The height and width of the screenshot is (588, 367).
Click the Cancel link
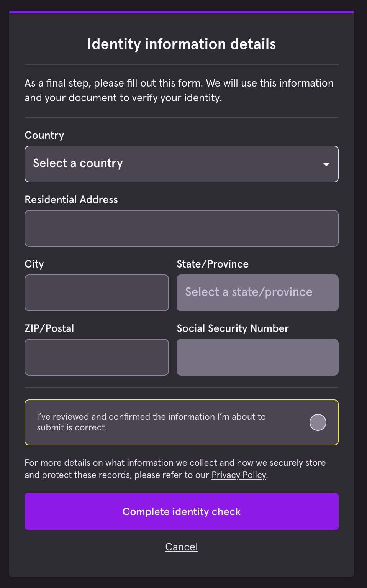pyautogui.click(x=182, y=547)
